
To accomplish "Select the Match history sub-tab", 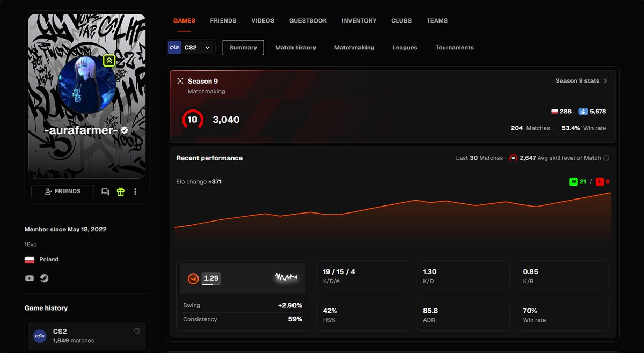I will [296, 47].
